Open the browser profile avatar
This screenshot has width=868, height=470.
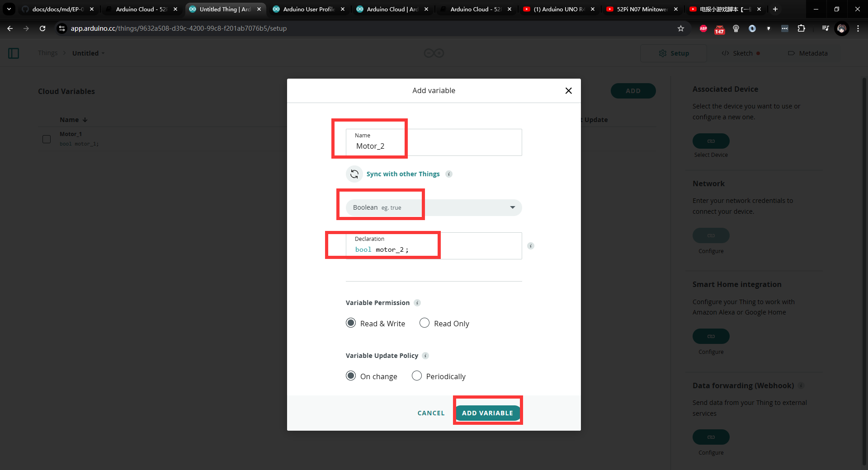click(842, 28)
